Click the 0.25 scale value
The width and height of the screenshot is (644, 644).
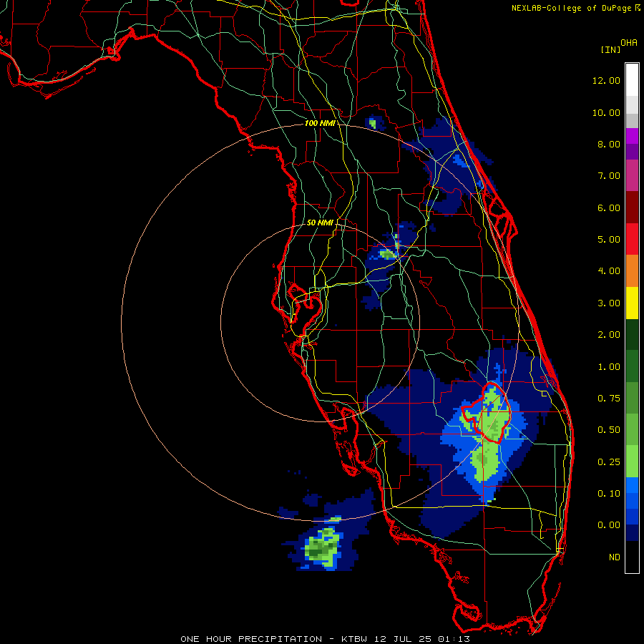click(x=608, y=462)
